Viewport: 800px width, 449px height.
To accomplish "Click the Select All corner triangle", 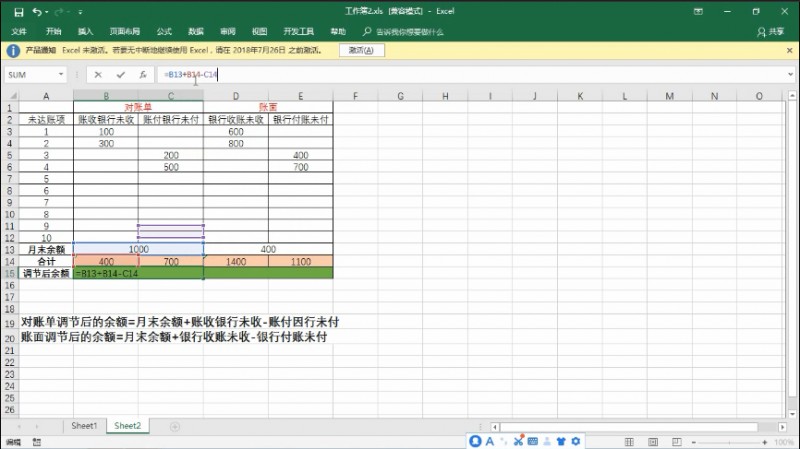I will [11, 96].
